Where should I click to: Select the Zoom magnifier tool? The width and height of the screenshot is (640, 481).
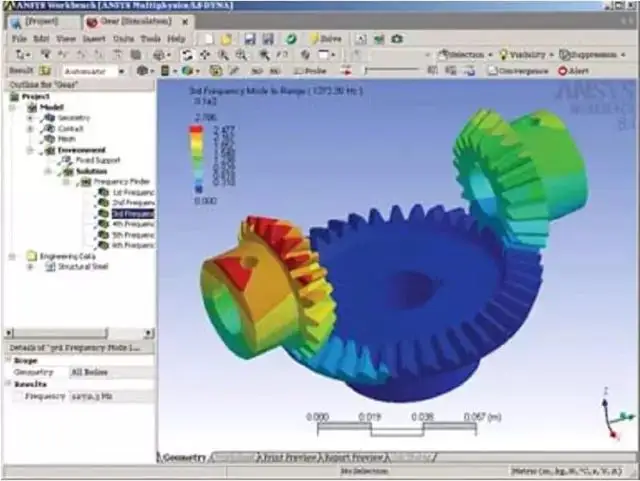tap(223, 55)
